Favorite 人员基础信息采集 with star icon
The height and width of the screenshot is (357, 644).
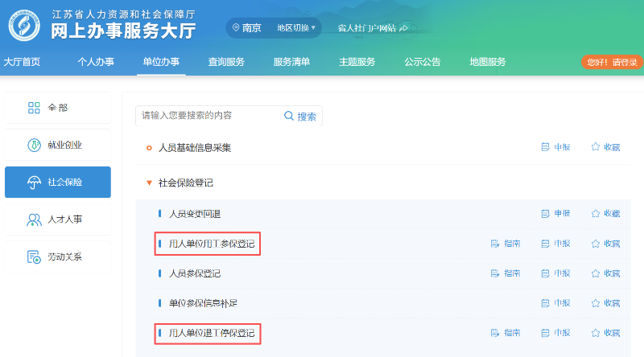pyautogui.click(x=596, y=147)
